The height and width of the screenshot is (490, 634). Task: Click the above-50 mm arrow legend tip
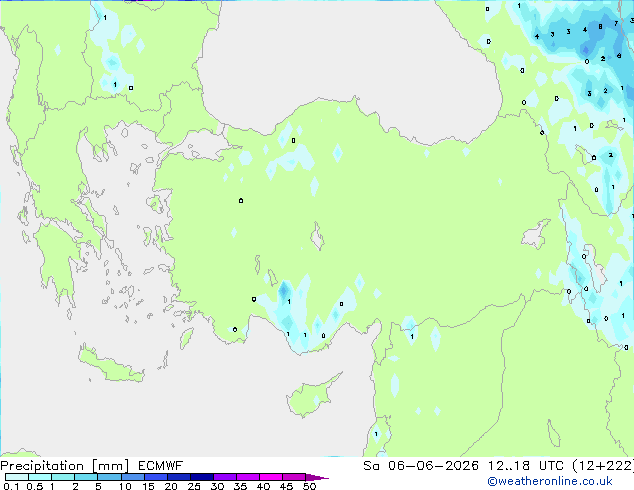tap(317, 477)
